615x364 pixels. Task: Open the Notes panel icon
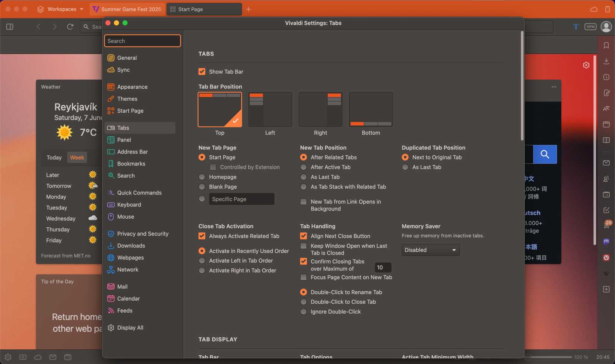pyautogui.click(x=606, y=93)
